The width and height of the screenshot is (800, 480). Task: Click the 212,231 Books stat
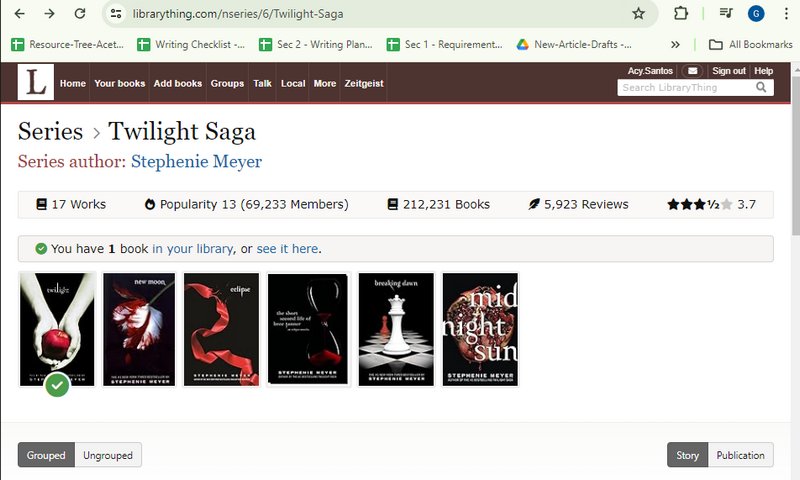pos(438,205)
